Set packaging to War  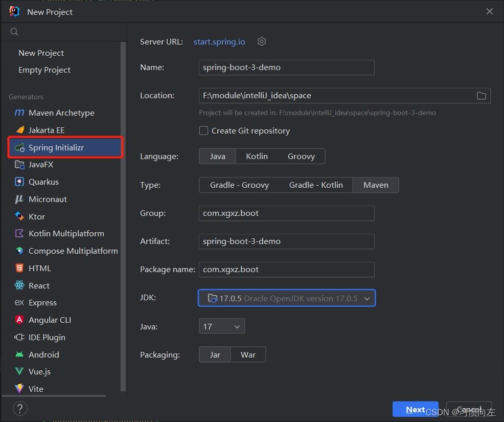[248, 355]
